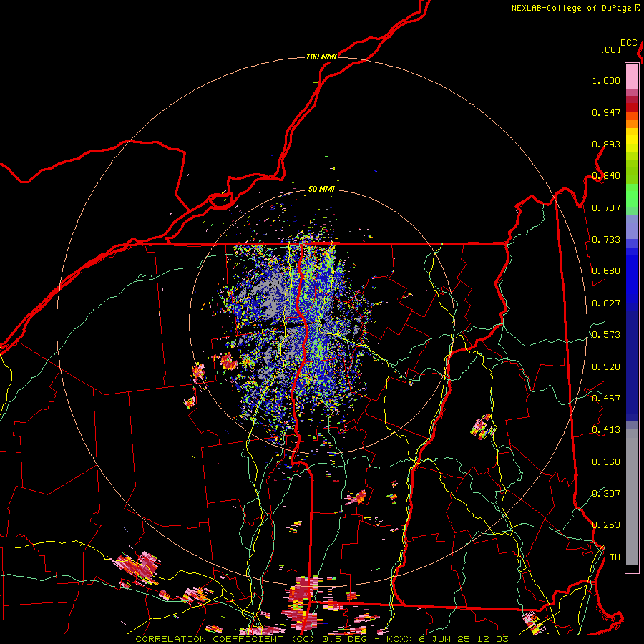Click the 100 NMI range ring label

[321, 57]
